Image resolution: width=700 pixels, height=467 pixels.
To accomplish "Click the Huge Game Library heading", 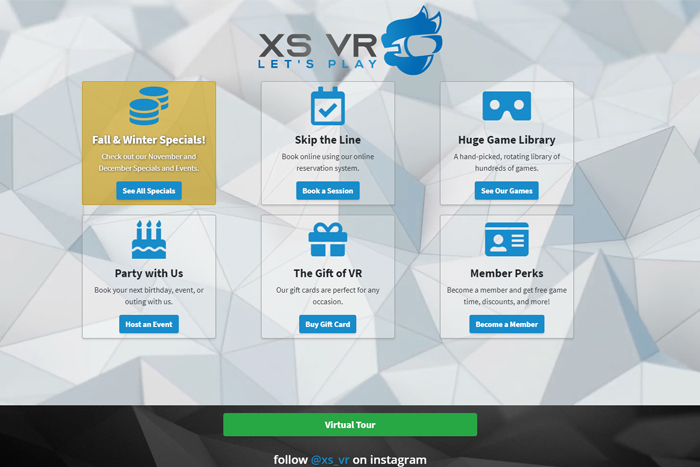I will pyautogui.click(x=507, y=140).
